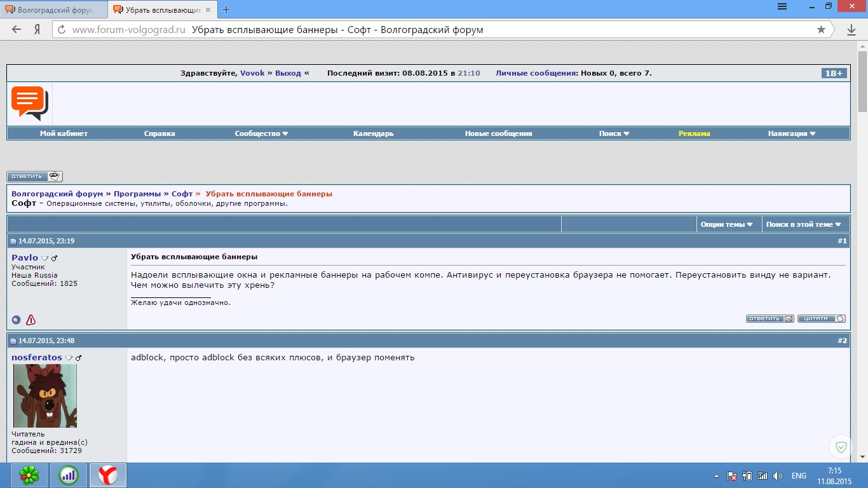Expand the Сообщество dropdown menu
This screenshot has height=488, width=868.
tap(261, 133)
